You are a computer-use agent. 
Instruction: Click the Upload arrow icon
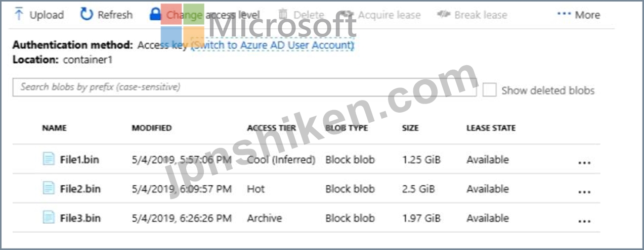19,14
